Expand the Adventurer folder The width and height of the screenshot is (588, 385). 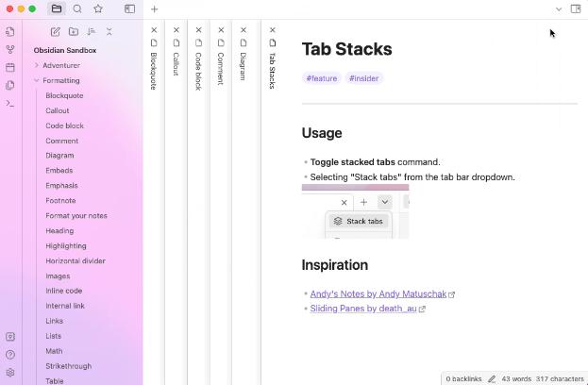pyautogui.click(x=37, y=65)
